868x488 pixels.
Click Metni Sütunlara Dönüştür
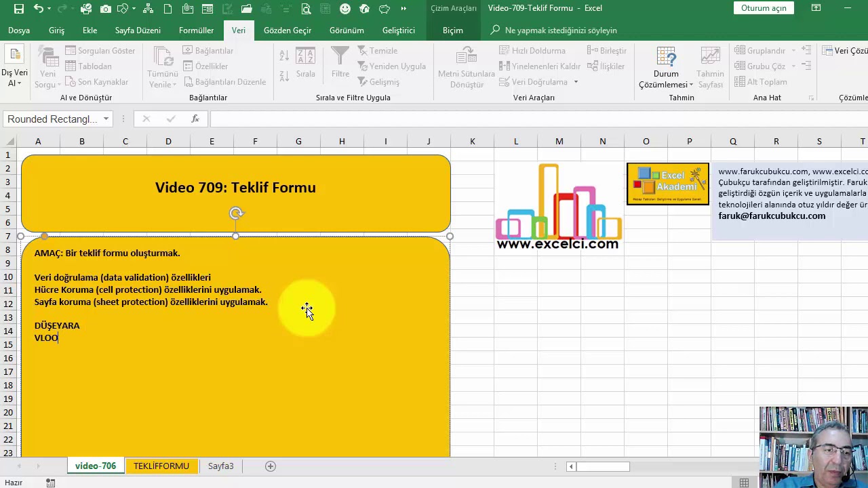(467, 68)
